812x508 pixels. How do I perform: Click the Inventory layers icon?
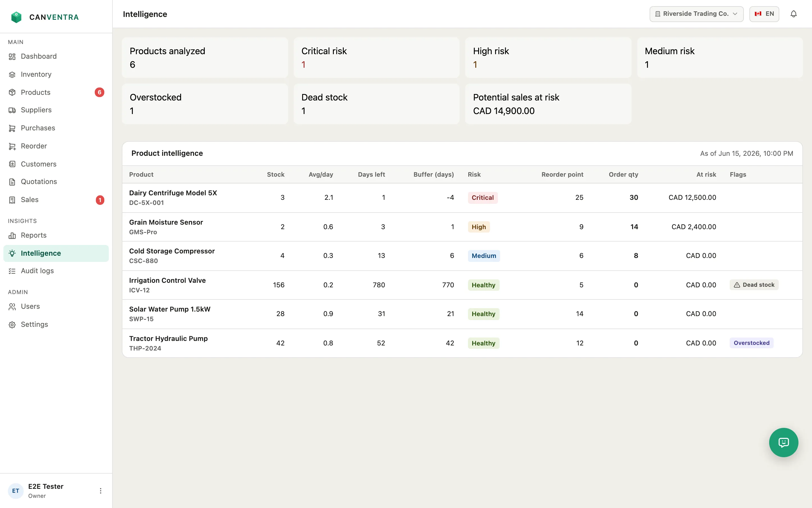click(x=12, y=75)
